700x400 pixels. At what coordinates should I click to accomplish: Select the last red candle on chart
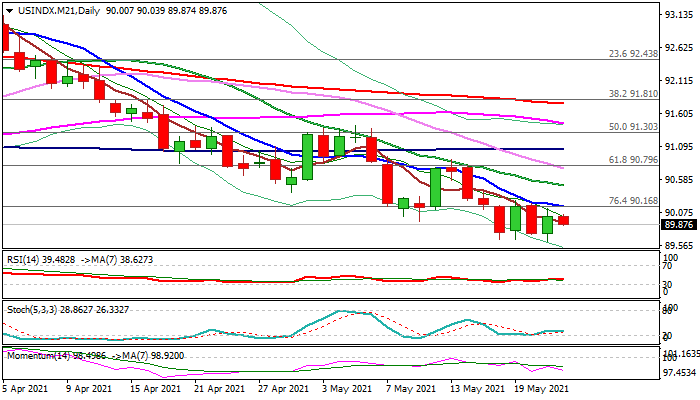[563, 220]
